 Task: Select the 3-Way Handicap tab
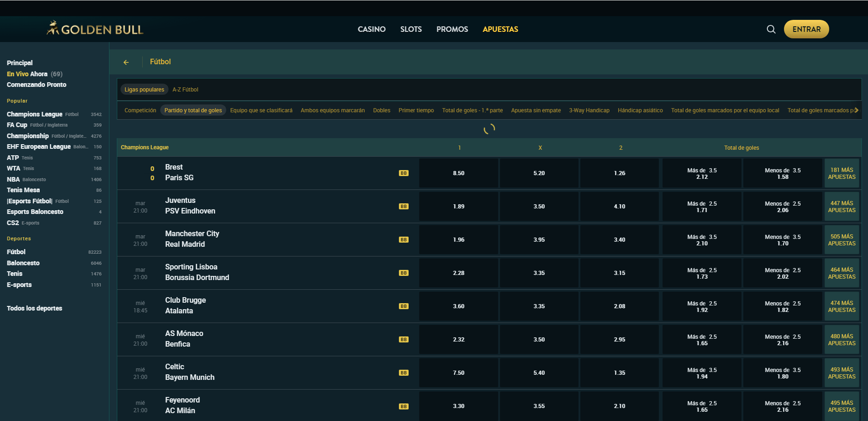tap(589, 110)
